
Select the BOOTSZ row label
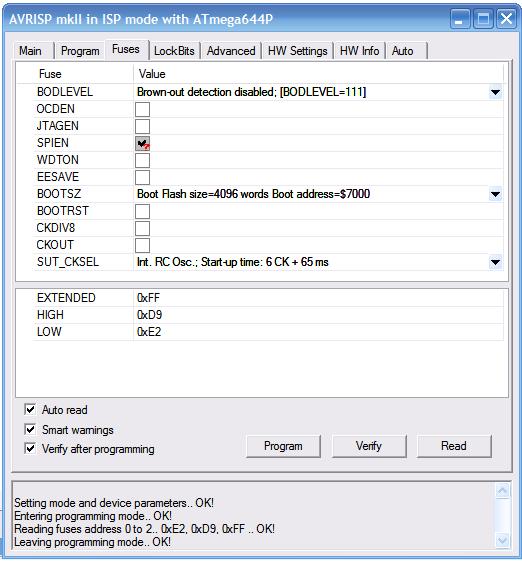pos(59,194)
